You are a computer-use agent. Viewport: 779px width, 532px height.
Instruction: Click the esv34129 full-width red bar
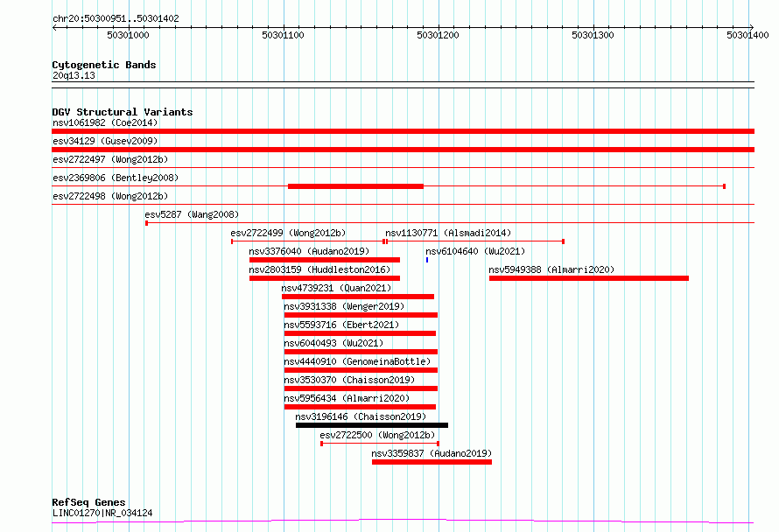(403, 150)
